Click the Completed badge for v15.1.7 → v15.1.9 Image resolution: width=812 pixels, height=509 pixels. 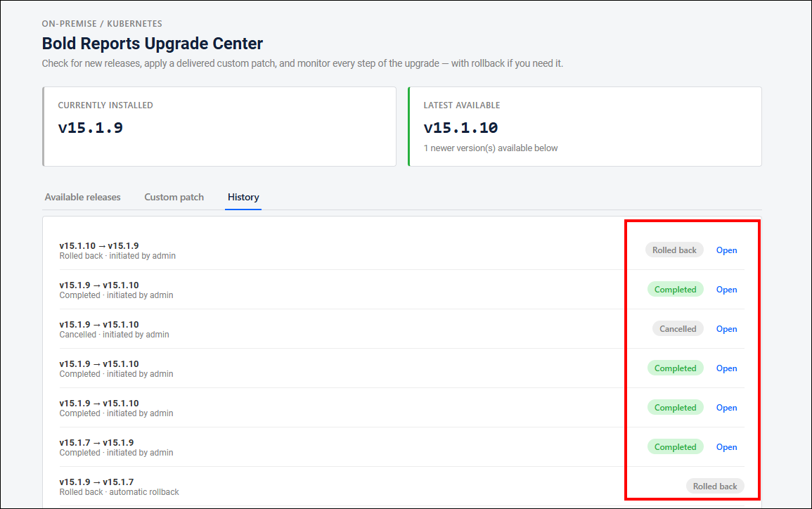point(676,447)
